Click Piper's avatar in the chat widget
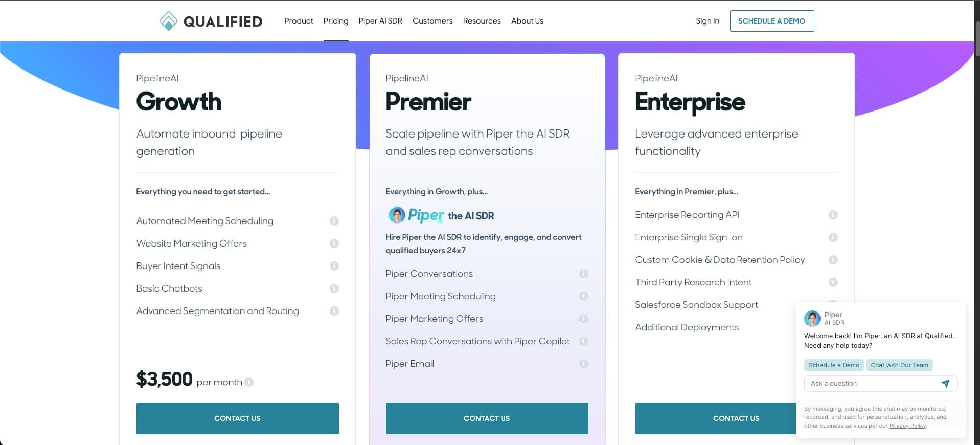 click(812, 318)
